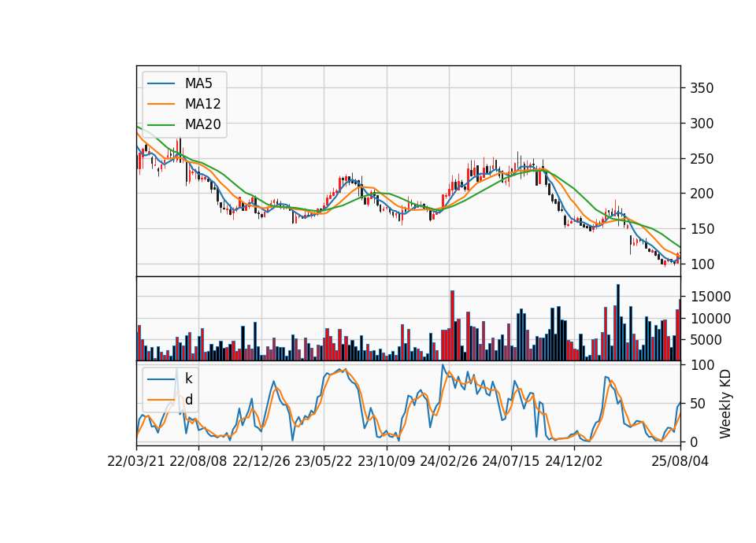Viewport: 756px width, 543px height.
Task: Click the 22/08/08 date axis label
Action: tap(198, 461)
